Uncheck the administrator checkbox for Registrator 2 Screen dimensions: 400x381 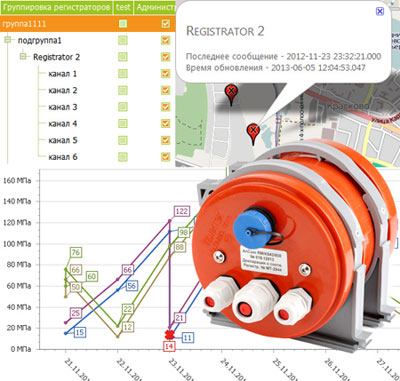point(165,57)
